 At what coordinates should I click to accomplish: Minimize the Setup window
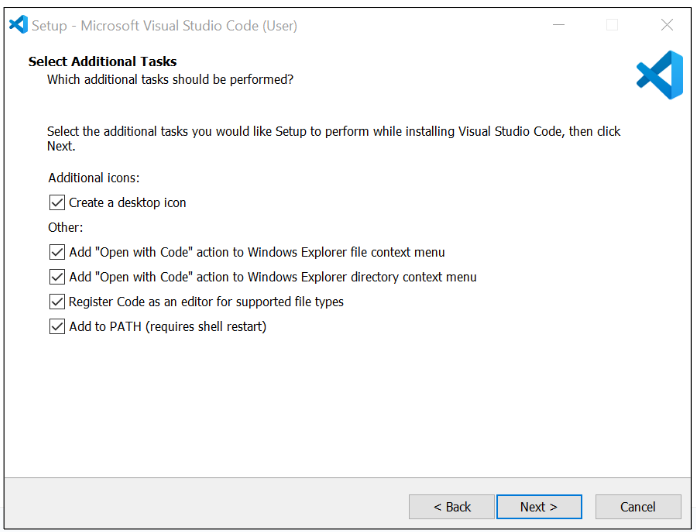(557, 25)
